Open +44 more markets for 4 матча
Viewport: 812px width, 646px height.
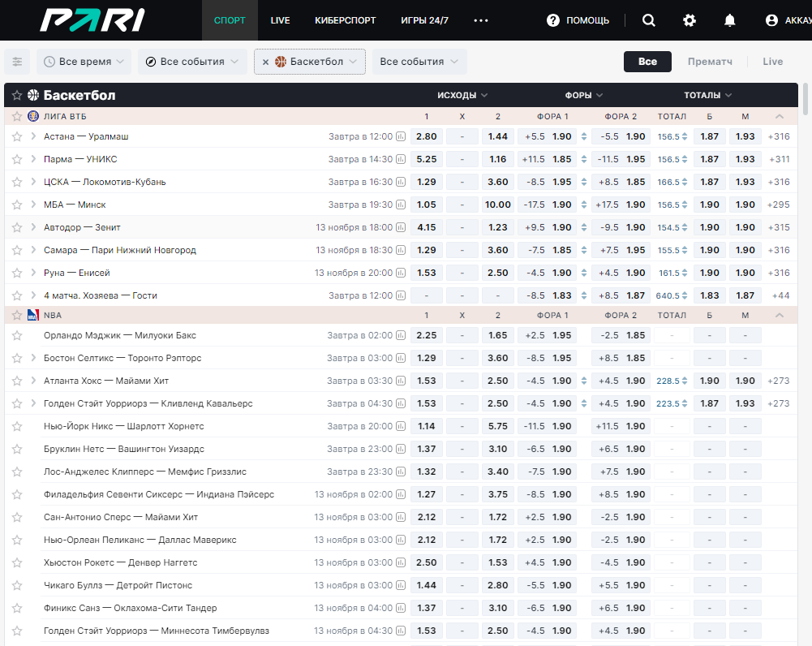[x=780, y=295]
